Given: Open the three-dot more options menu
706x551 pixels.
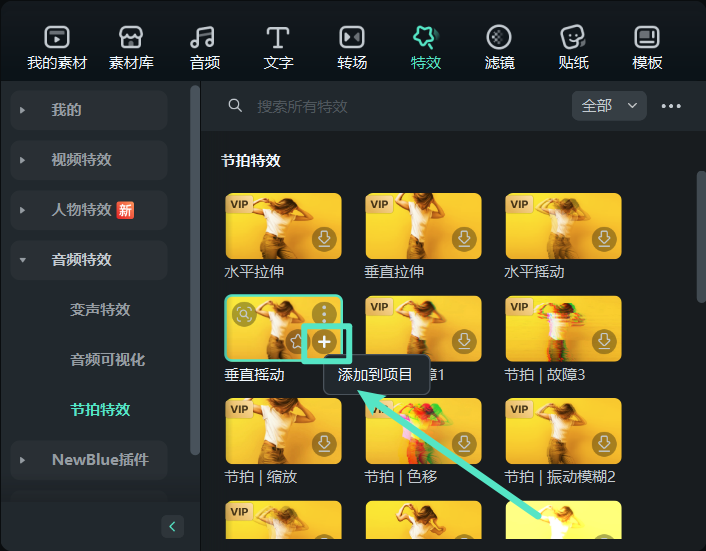Looking at the screenshot, I should pos(671,106).
